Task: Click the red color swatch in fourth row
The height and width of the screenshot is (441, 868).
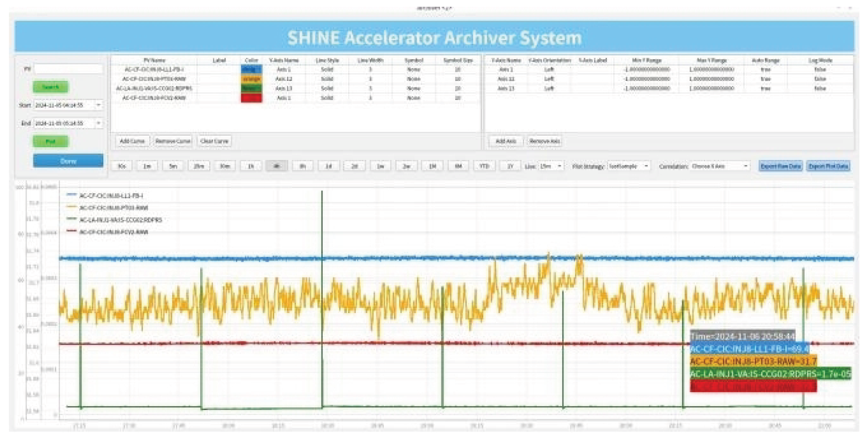Action: tap(251, 98)
